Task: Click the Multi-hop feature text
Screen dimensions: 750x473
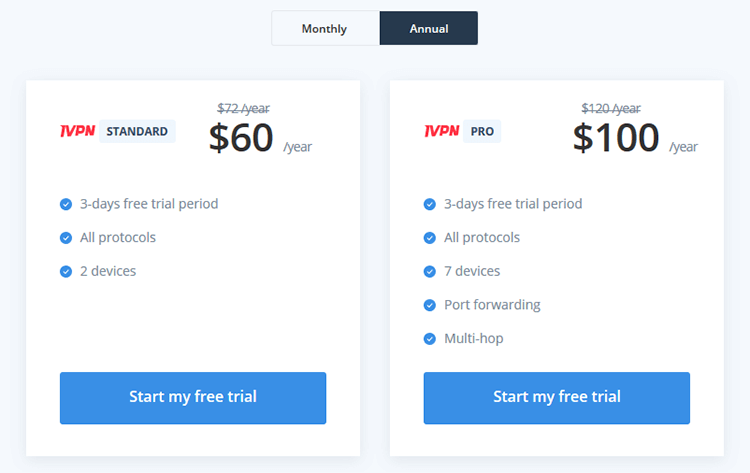Action: [474, 339]
